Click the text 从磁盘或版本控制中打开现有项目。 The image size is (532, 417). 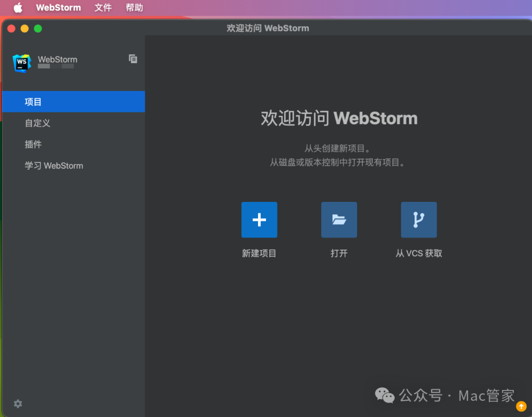coord(337,162)
